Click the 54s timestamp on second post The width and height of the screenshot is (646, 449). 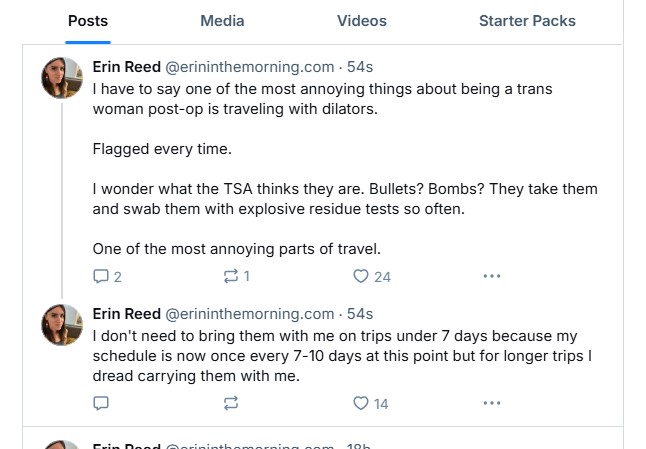[x=360, y=314]
